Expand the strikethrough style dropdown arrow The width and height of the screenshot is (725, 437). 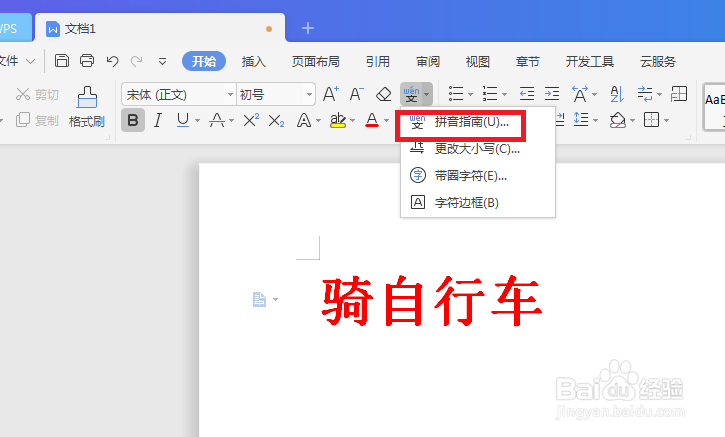coord(232,121)
